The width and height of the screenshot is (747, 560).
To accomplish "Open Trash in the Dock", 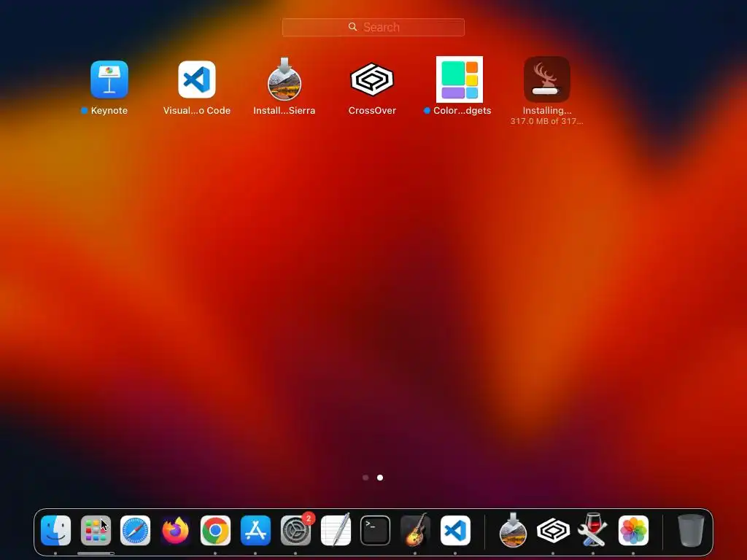I will (691, 531).
